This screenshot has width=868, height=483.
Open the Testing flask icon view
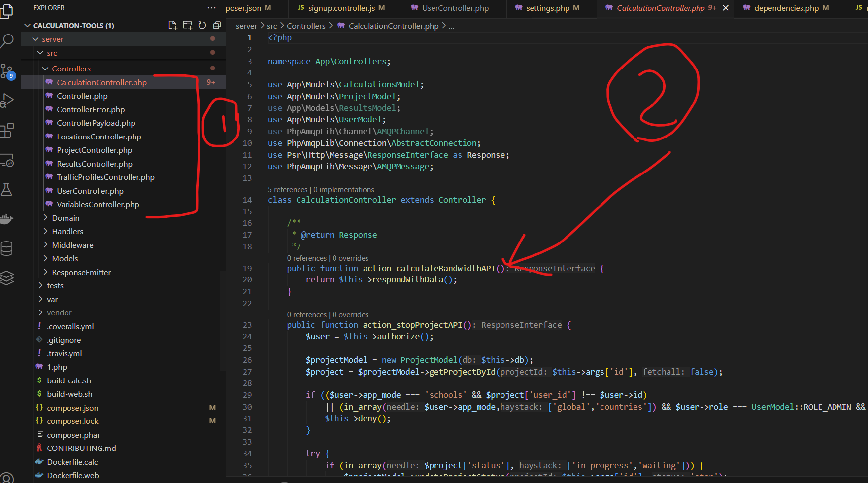point(7,189)
